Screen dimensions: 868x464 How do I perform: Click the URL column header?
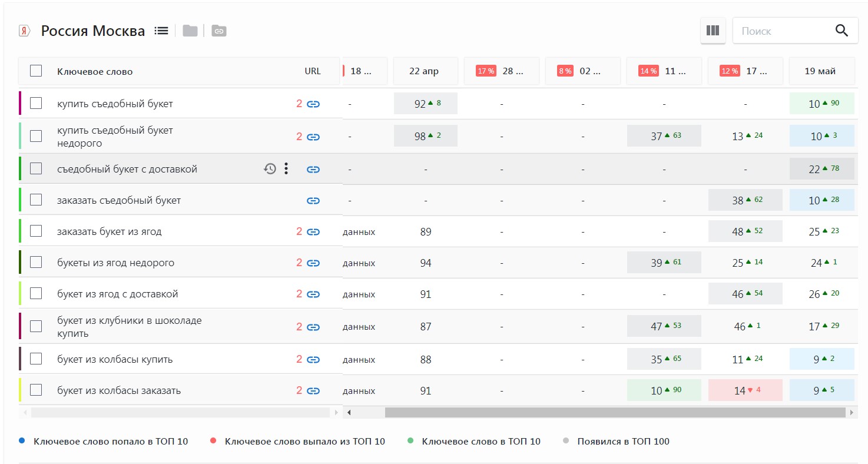(x=313, y=71)
